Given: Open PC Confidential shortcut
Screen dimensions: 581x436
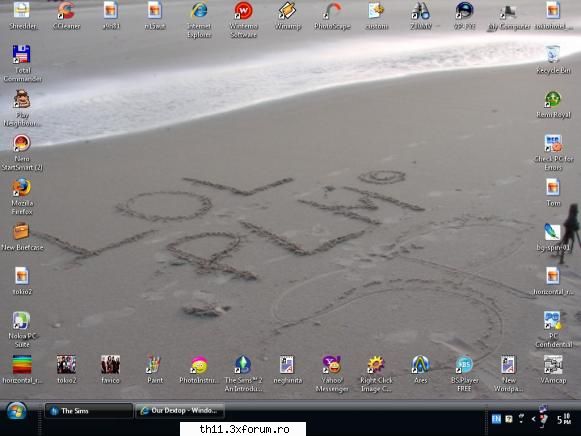Looking at the screenshot, I should (553, 329).
